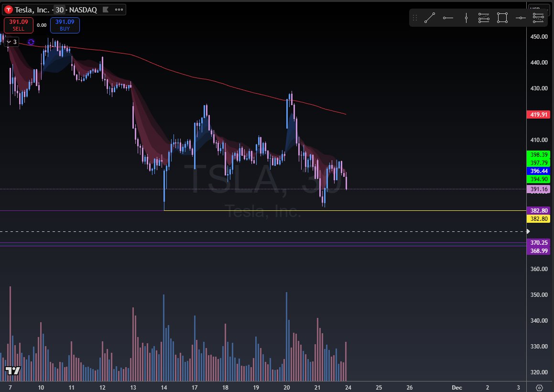Click the purple sync/refresh icon near the legend
Screen dimensions: 554x392
pos(31,42)
